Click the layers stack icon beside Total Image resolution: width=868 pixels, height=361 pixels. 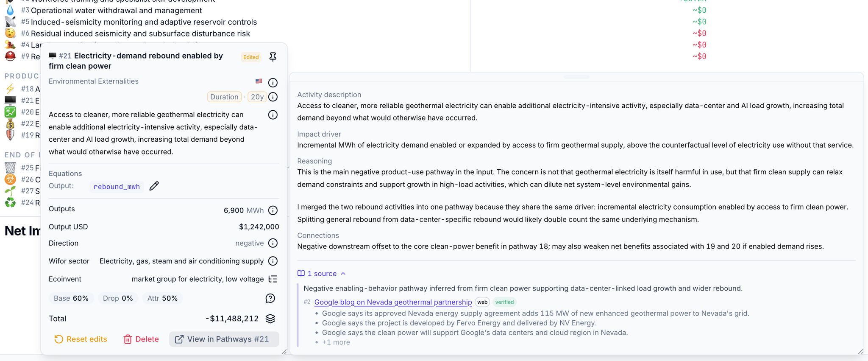(x=270, y=319)
